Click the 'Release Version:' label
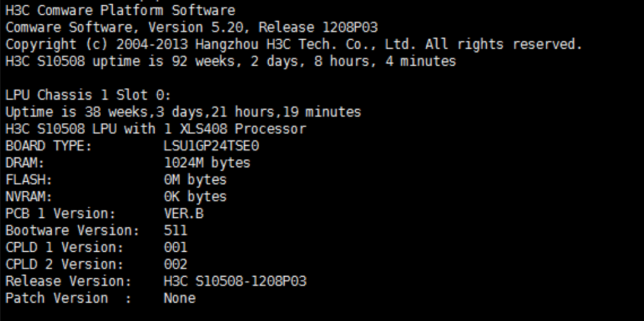644x321 pixels. coord(69,281)
